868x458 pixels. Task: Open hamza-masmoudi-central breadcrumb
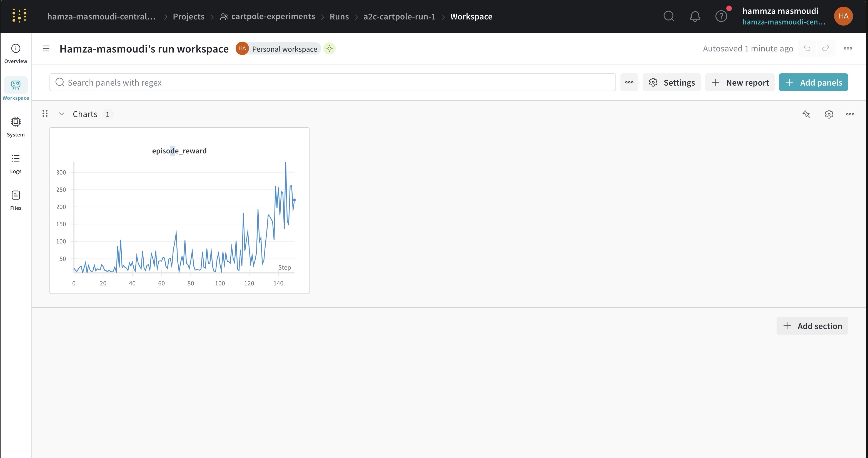[x=101, y=16]
